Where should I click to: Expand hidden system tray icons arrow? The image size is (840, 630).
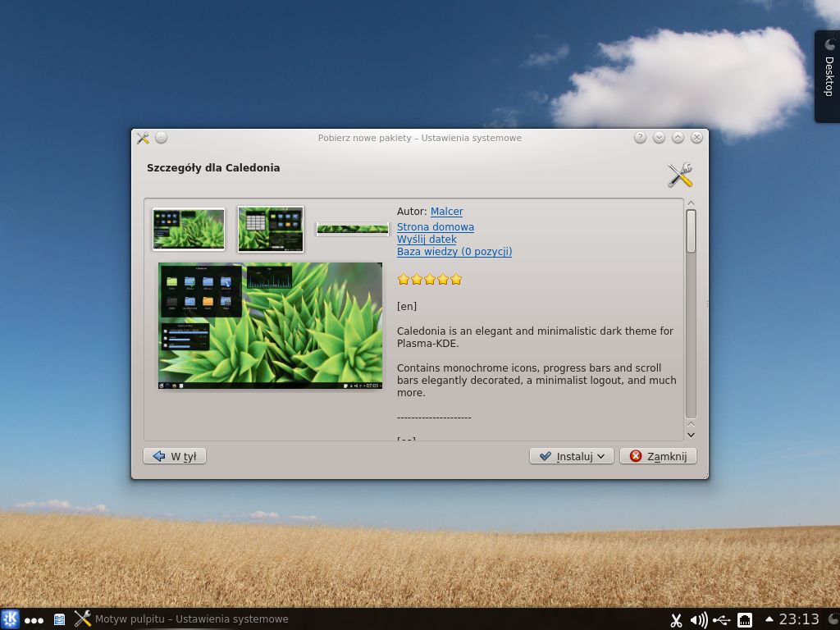click(x=769, y=619)
